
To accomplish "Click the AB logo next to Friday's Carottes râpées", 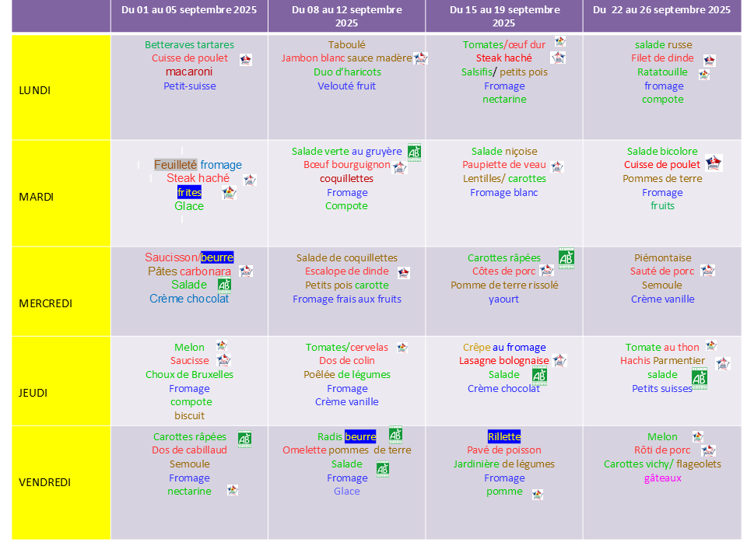I will (244, 438).
